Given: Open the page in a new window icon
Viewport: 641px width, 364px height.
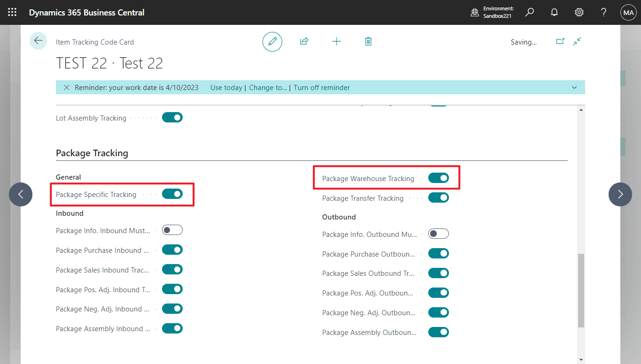Looking at the screenshot, I should pos(560,41).
